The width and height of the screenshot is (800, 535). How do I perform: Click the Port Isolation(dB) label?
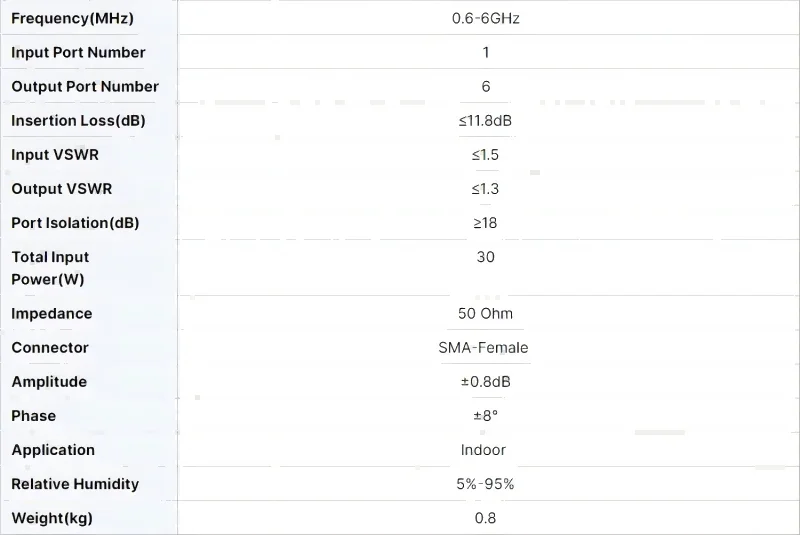pyautogui.click(x=75, y=222)
